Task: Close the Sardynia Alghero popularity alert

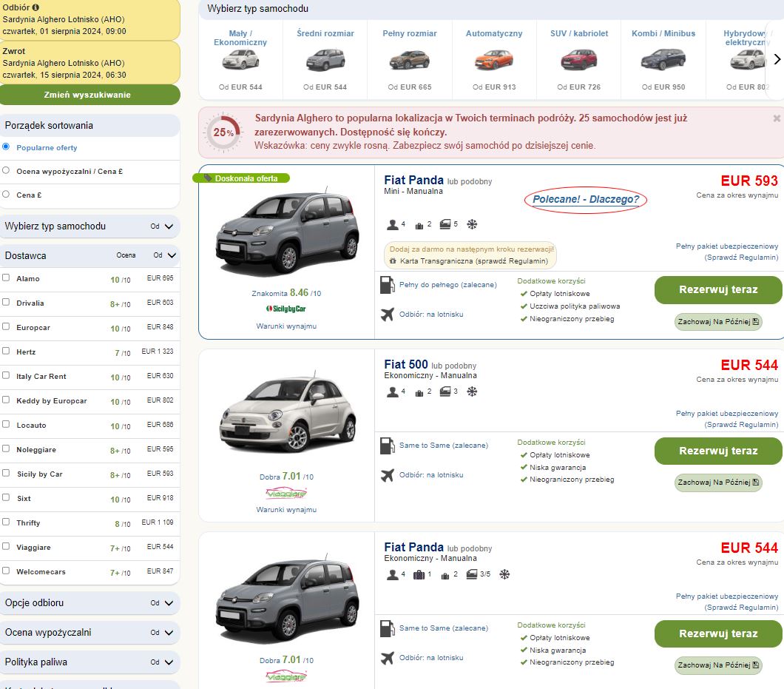Action: (x=777, y=118)
